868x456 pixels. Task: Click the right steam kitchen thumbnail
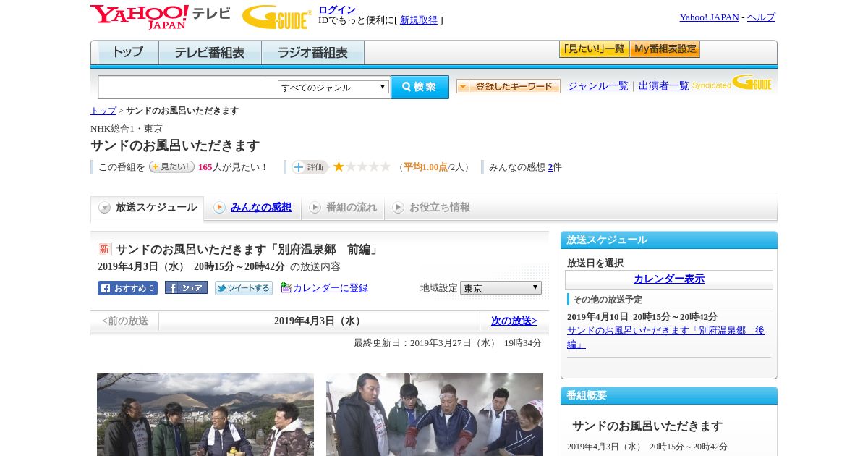[x=435, y=415]
